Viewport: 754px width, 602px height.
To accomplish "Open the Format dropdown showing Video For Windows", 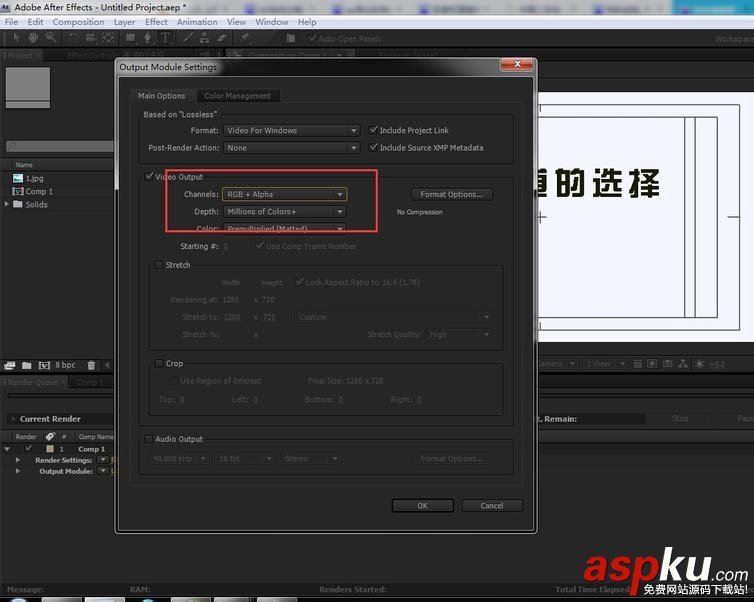I will coord(291,130).
